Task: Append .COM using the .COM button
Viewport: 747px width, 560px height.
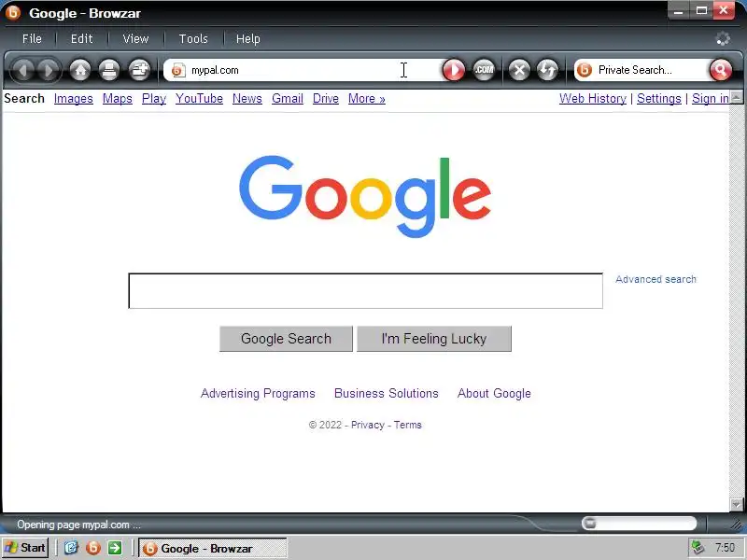Action: click(484, 71)
